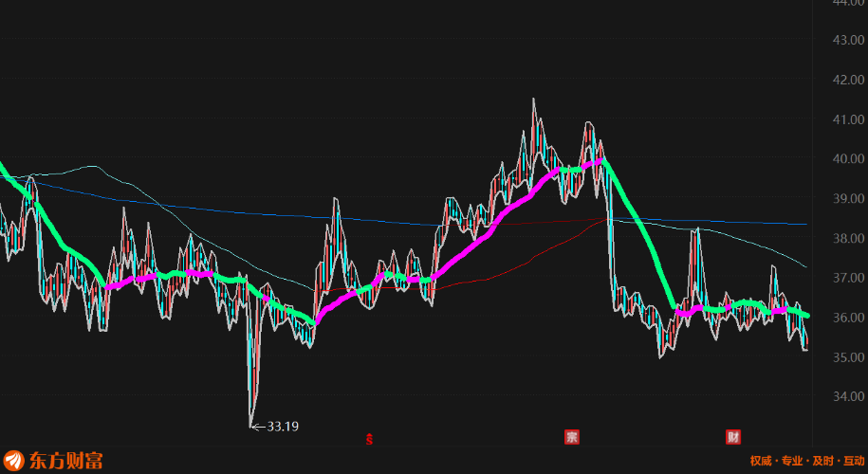Select the 39.00 price axis label
Viewport: 868px width, 474px height.
(x=849, y=198)
